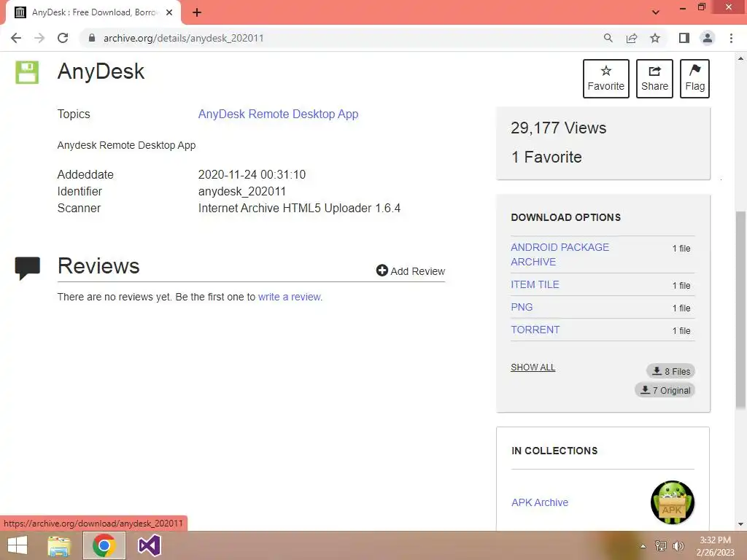Download all 8 Files

671,371
